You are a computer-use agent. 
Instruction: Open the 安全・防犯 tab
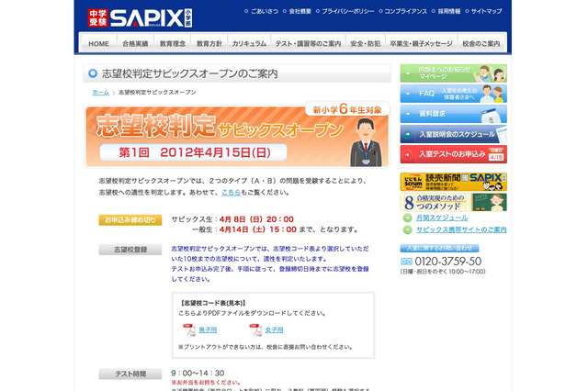(x=366, y=43)
